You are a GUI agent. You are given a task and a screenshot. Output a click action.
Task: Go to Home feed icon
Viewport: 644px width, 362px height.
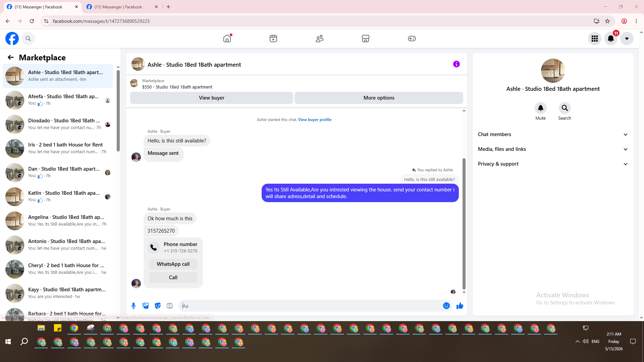(227, 39)
